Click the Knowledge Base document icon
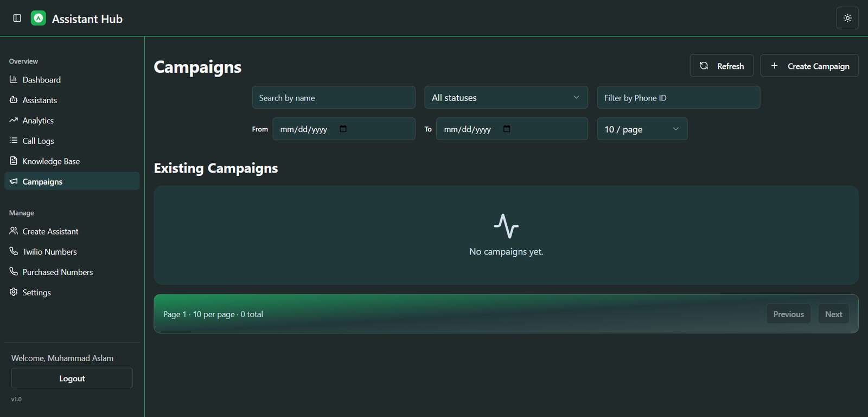This screenshot has width=868, height=417. click(14, 161)
